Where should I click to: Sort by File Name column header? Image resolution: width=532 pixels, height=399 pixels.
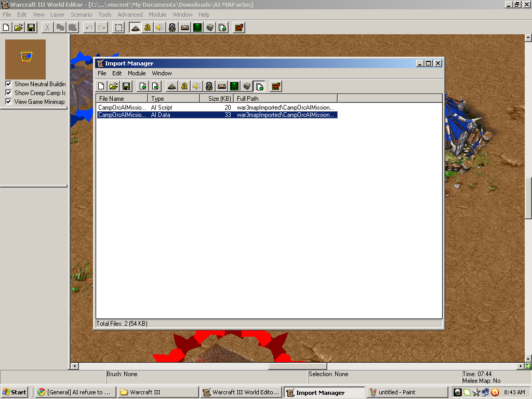(122, 98)
